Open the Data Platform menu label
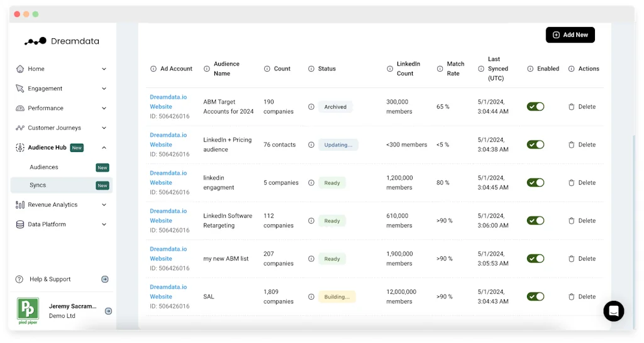 click(x=47, y=224)
